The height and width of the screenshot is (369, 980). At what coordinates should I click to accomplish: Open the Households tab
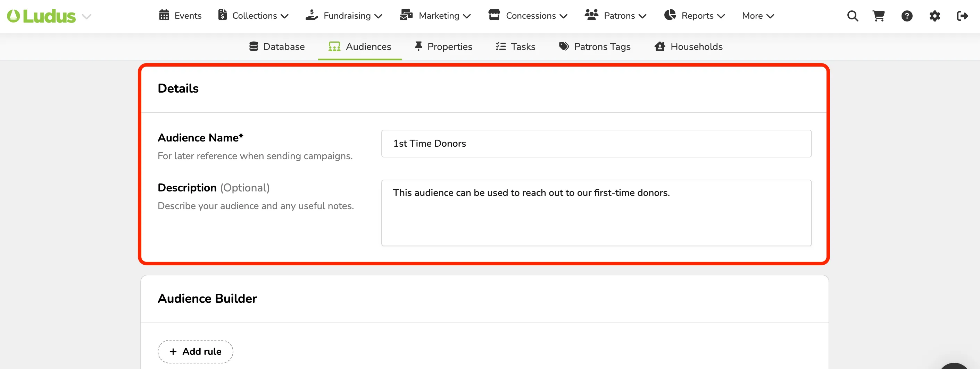[689, 46]
